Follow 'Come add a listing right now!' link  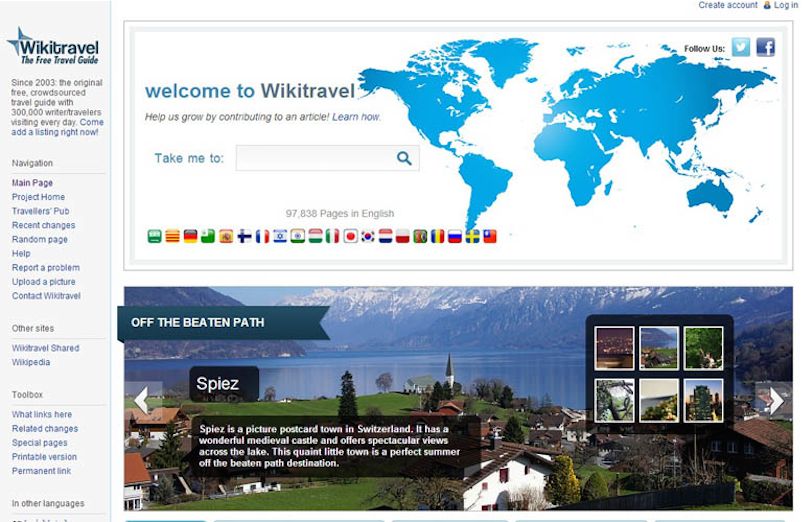57,127
